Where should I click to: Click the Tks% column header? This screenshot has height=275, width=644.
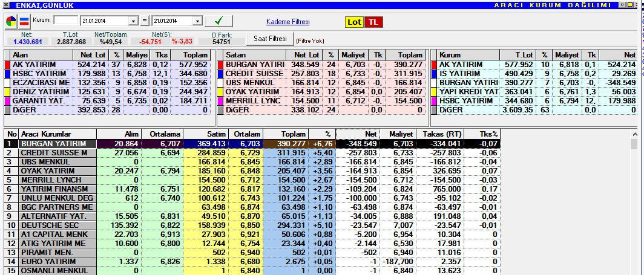(x=482, y=134)
